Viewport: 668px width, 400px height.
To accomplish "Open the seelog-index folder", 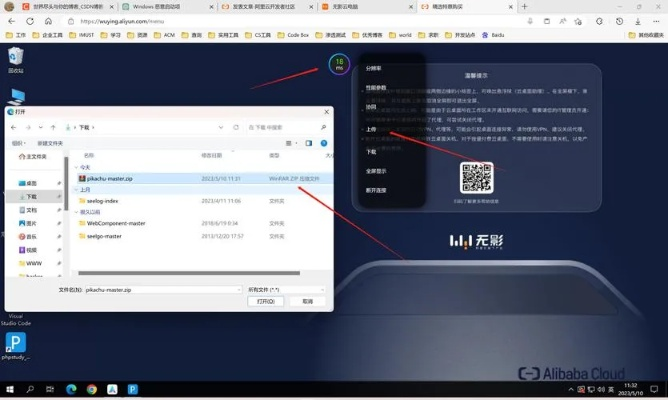I will click(x=101, y=200).
